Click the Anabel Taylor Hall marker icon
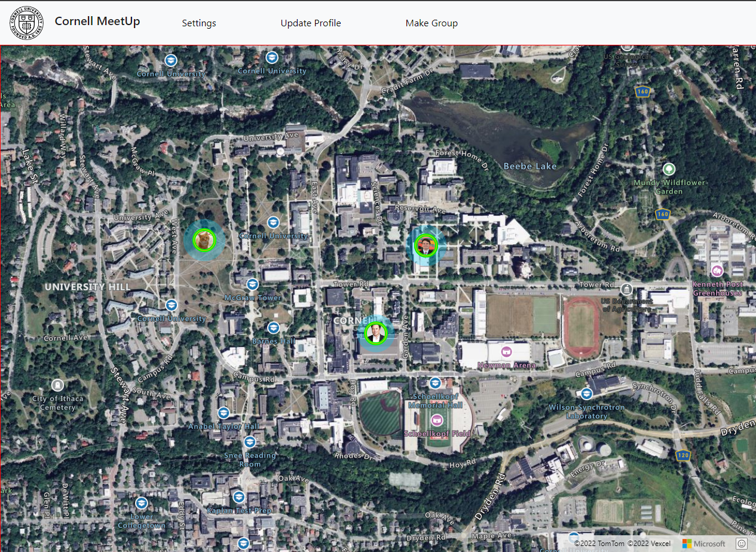Image resolution: width=756 pixels, height=552 pixels. click(224, 413)
